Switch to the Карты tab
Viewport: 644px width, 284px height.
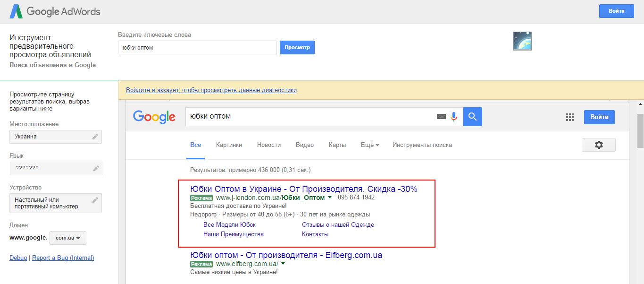pos(337,145)
